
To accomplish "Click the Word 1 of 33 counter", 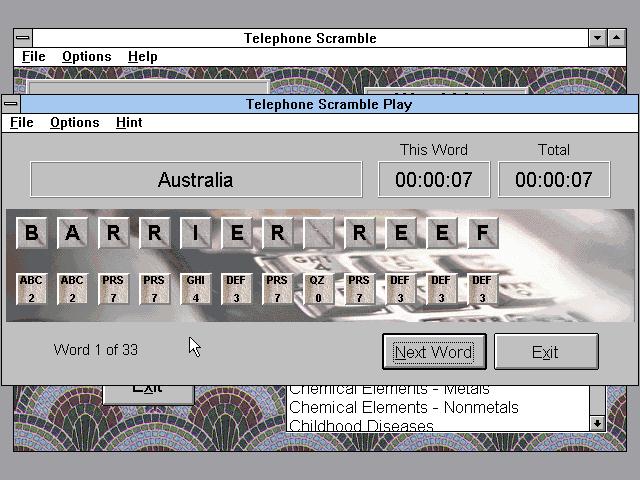I will [96, 350].
